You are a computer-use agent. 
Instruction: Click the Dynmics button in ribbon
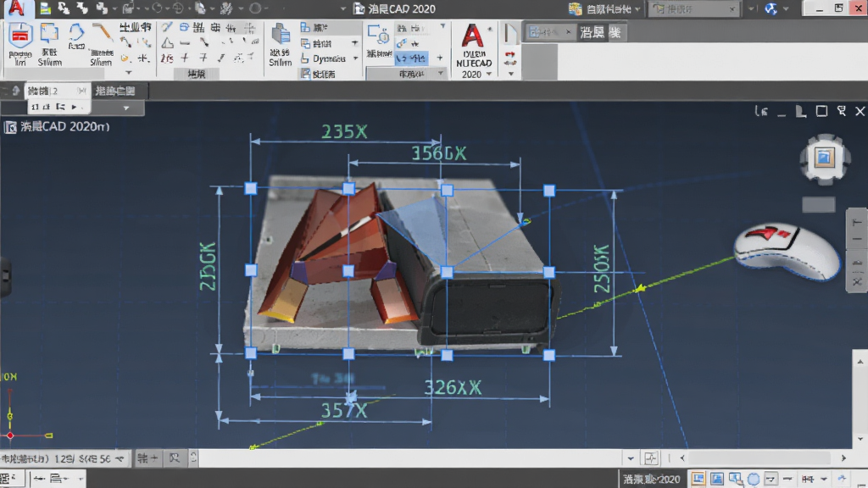coord(324,58)
